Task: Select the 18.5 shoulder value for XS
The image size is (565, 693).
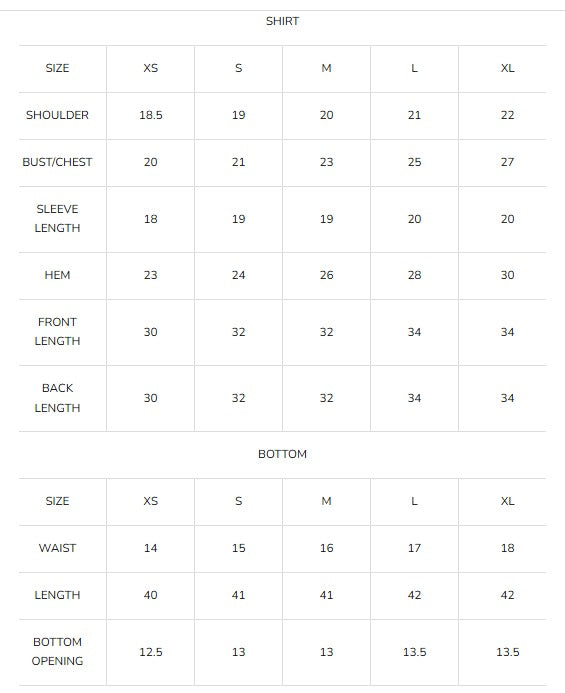Action: [x=150, y=115]
